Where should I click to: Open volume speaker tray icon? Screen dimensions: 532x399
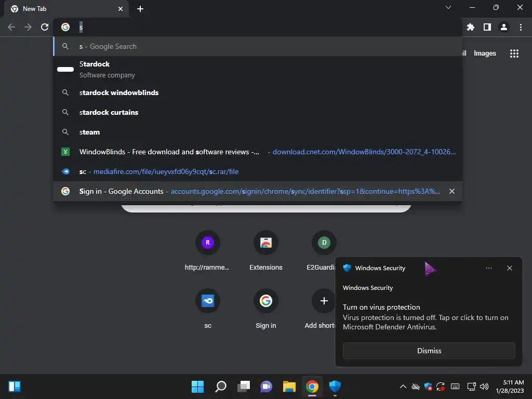484,387
